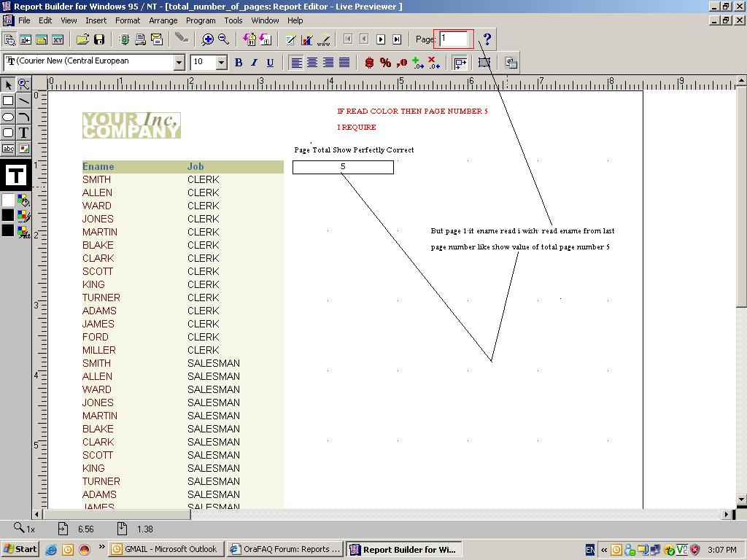The image size is (747, 560).
Task: Go to the next page arrow
Action: coord(380,39)
